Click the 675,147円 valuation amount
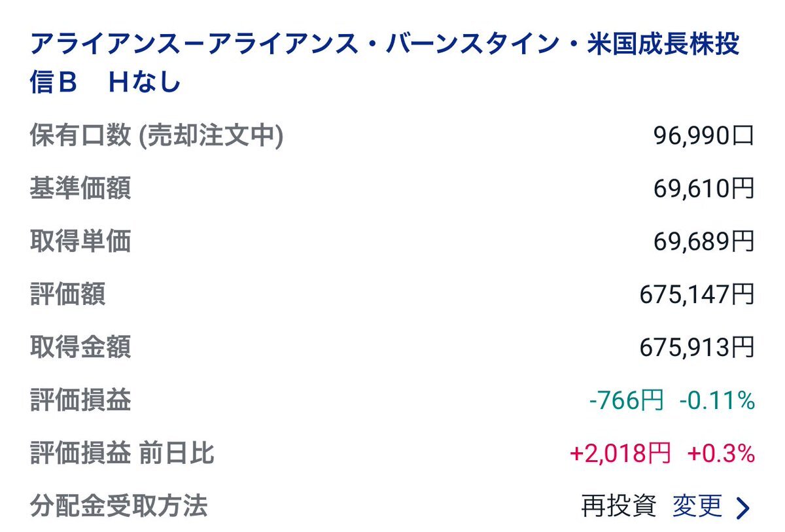Viewport: 785px width, 532px height. coord(697,295)
